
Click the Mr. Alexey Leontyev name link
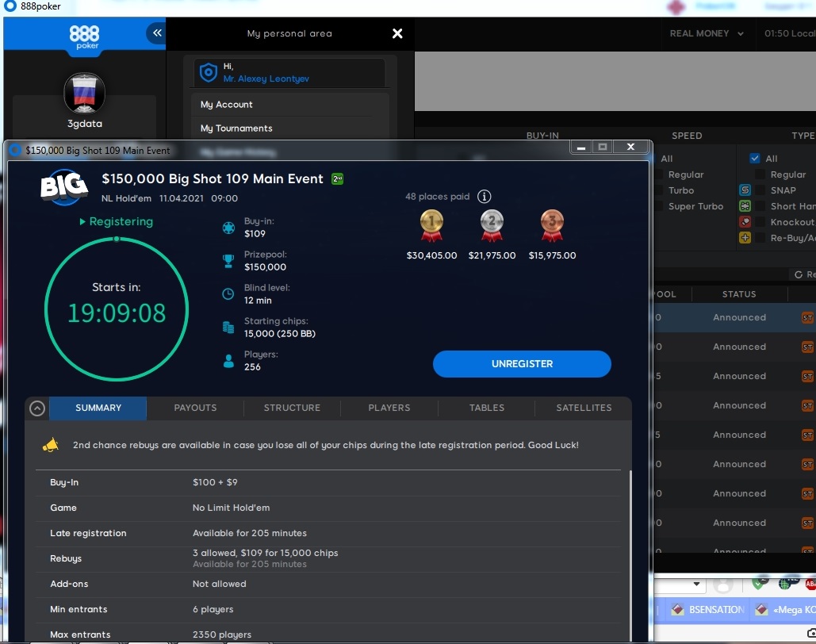pyautogui.click(x=266, y=79)
